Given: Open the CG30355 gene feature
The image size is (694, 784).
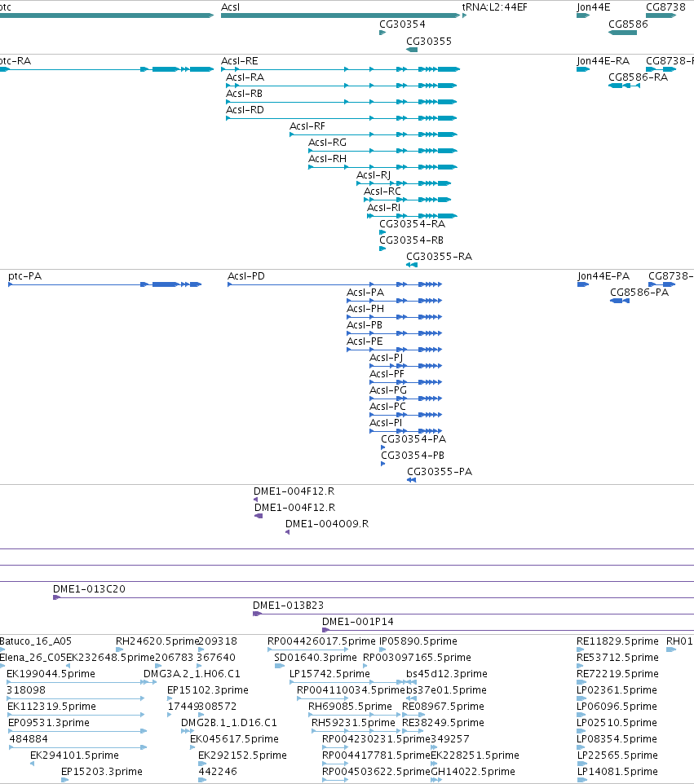Looking at the screenshot, I should [x=412, y=50].
